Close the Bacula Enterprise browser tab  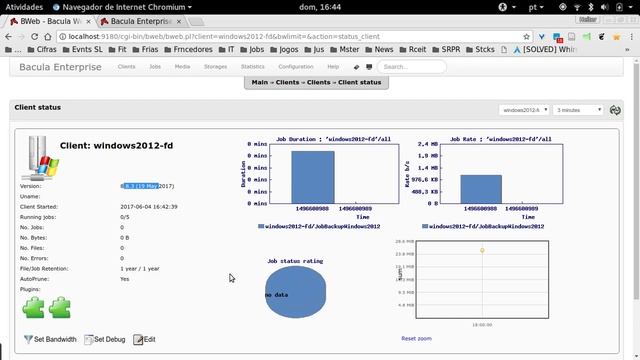pyautogui.click(x=179, y=21)
